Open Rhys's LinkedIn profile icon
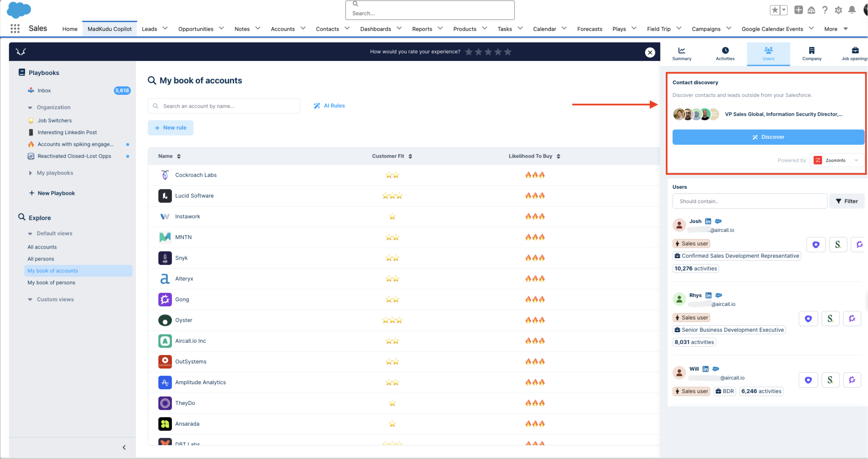 [708, 296]
